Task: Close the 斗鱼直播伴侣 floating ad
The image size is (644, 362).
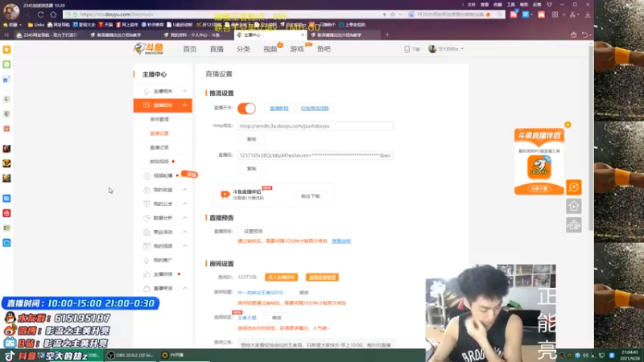Action: pos(568,125)
